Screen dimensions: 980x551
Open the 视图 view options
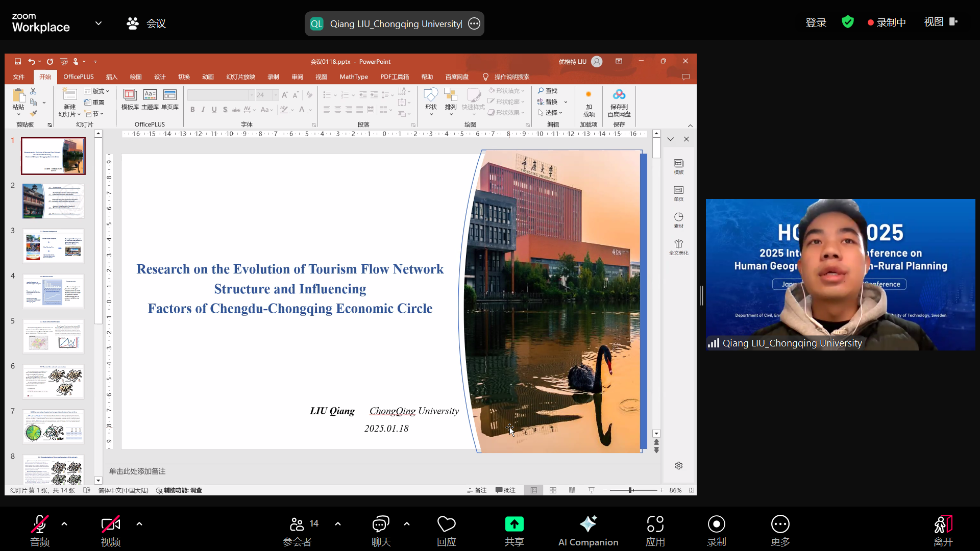[941, 22]
